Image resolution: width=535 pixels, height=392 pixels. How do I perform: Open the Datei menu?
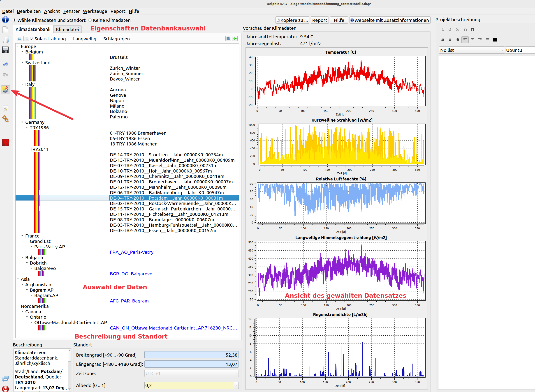tap(8, 11)
